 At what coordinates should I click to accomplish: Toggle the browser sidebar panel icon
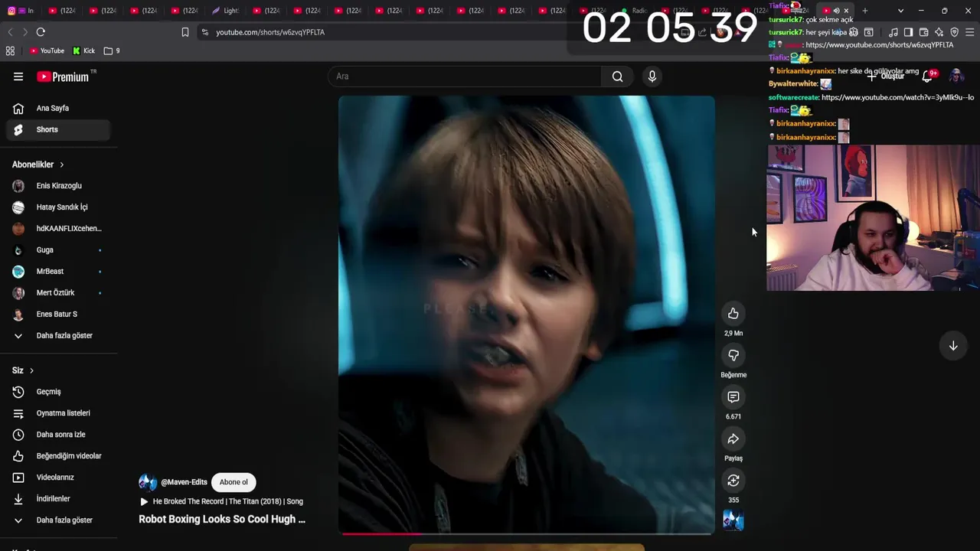(908, 32)
